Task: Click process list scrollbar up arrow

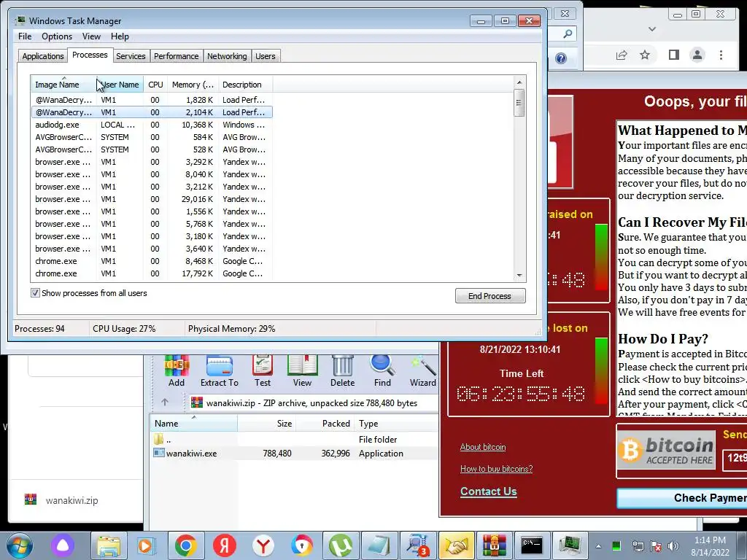Action: [x=519, y=82]
